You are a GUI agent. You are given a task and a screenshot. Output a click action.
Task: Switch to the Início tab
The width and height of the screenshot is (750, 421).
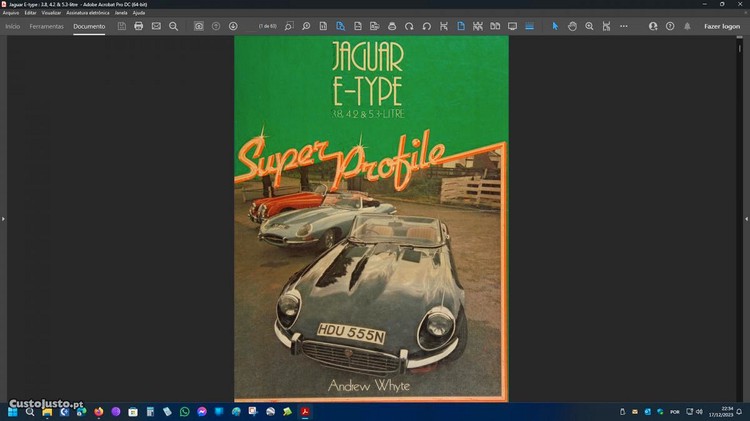pos(13,26)
